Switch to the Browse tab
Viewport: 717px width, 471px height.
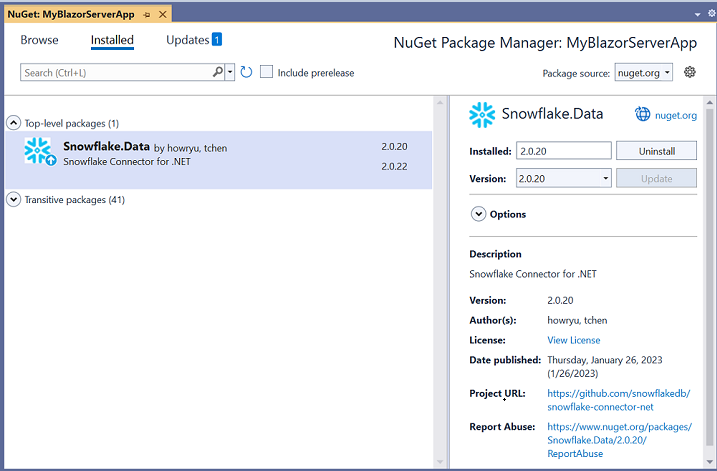[39, 40]
